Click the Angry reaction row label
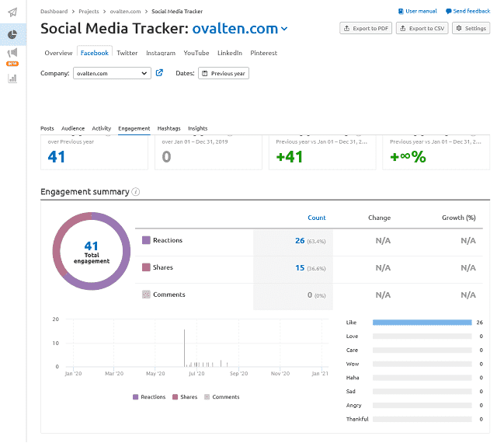Screen dimensions: 504x443 [354, 406]
